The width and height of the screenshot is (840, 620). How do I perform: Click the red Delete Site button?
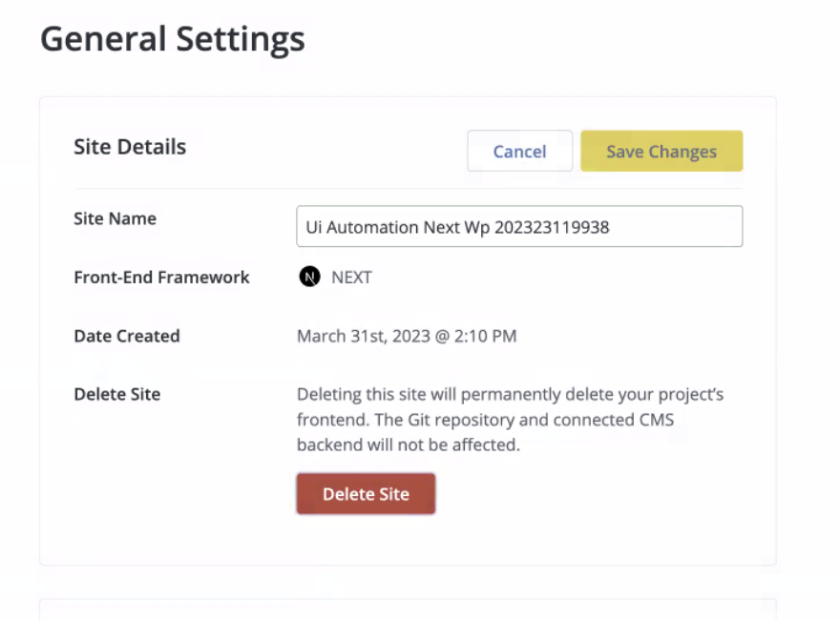[366, 494]
